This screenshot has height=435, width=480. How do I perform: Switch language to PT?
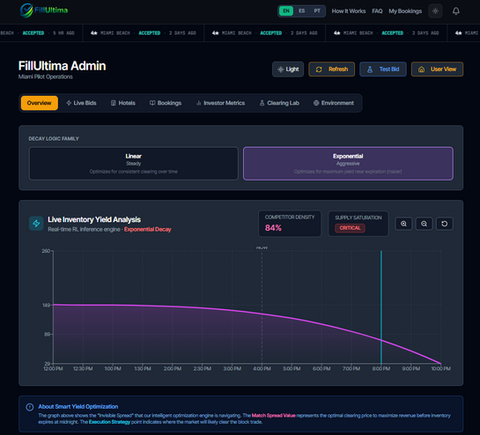tap(317, 11)
